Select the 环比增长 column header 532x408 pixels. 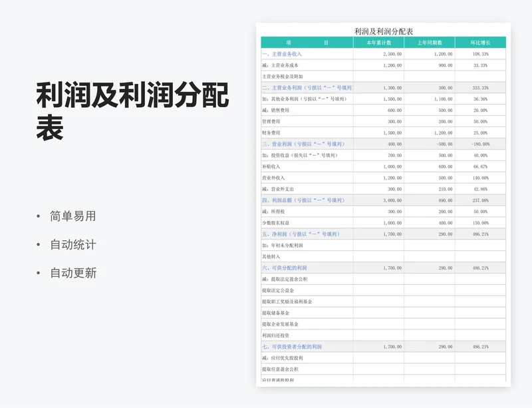(479, 43)
